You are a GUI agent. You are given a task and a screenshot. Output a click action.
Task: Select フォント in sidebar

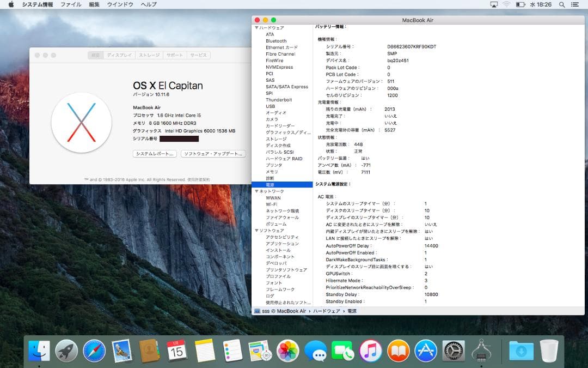tap(274, 283)
